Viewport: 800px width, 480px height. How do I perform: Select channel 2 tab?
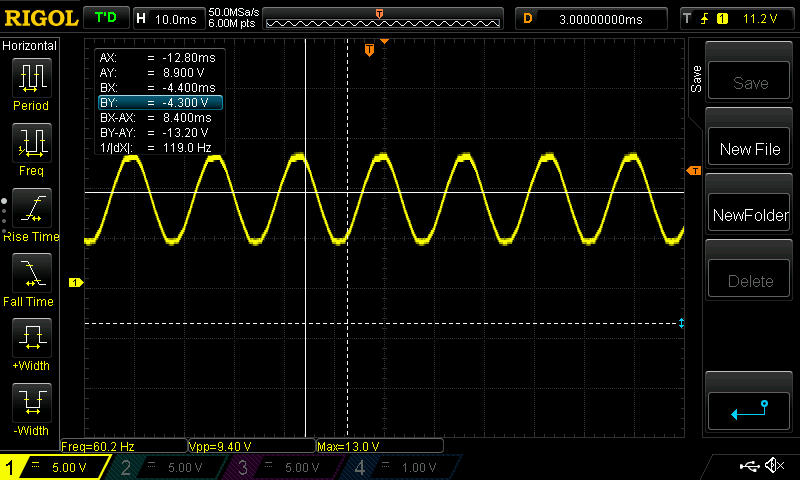coord(166,467)
